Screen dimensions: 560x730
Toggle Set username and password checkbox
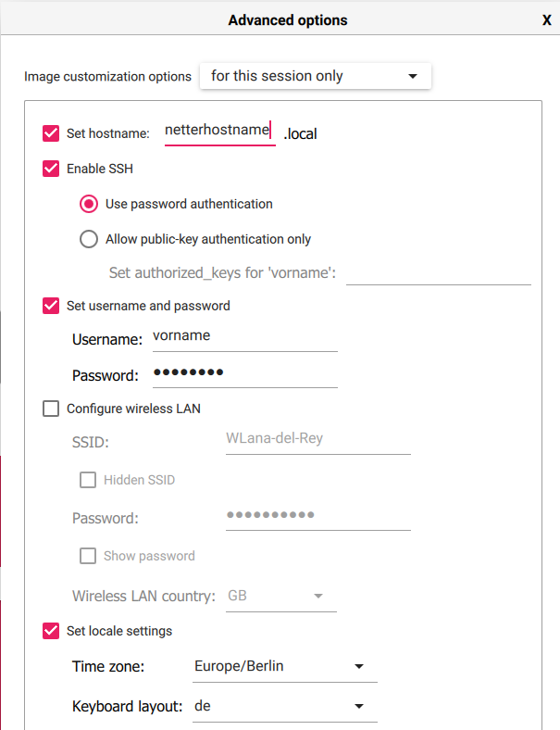coord(52,306)
